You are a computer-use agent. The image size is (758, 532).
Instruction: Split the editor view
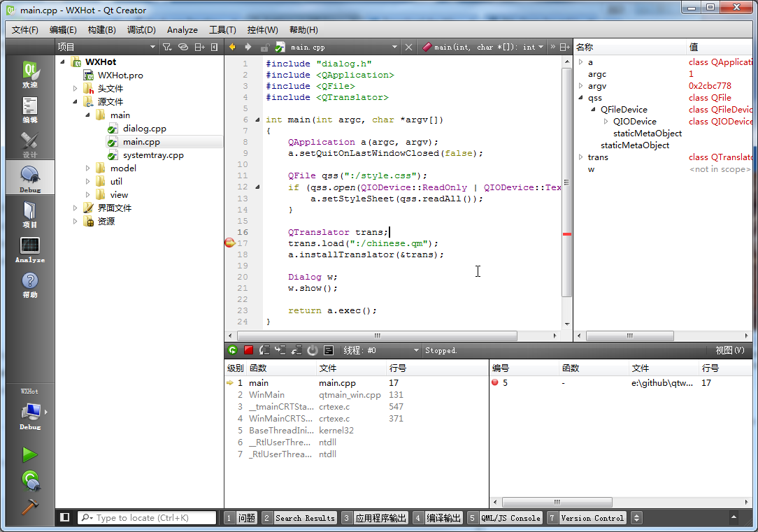click(x=564, y=47)
